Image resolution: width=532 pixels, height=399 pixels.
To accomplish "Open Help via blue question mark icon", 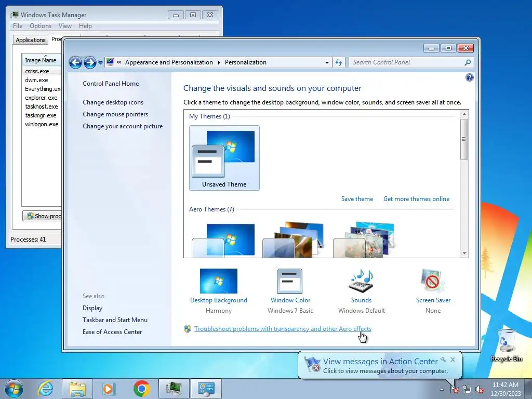I will (469, 78).
